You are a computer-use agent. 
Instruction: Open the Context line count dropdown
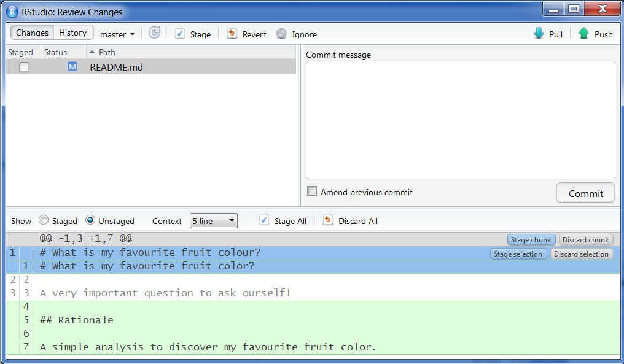213,220
